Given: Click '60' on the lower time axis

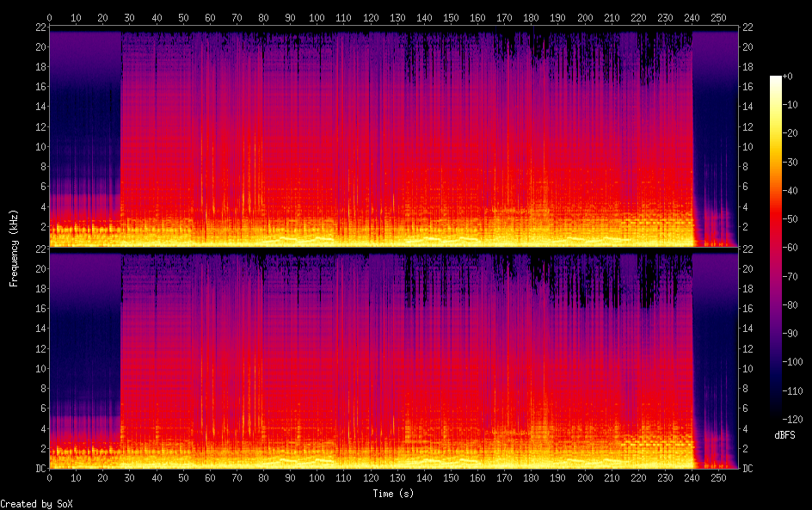Looking at the screenshot, I should pos(210,478).
